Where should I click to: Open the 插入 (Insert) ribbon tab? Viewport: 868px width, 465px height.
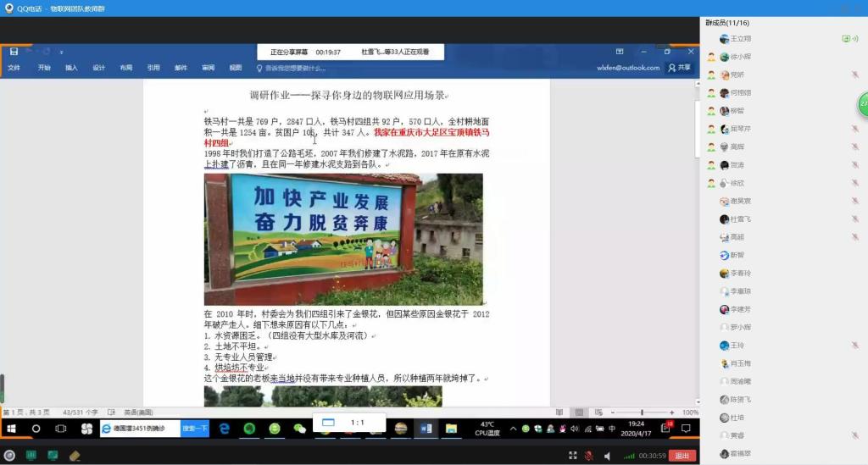(71, 68)
